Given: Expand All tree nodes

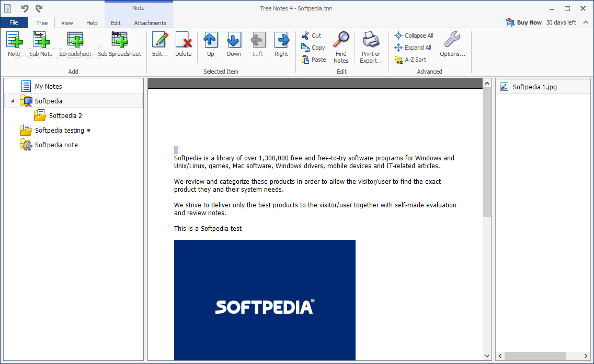Looking at the screenshot, I should pos(413,48).
